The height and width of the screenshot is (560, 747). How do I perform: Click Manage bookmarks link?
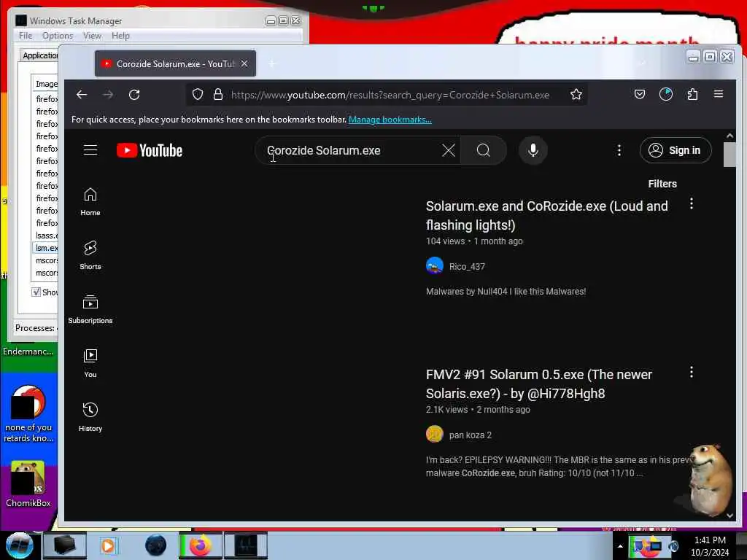click(x=390, y=120)
